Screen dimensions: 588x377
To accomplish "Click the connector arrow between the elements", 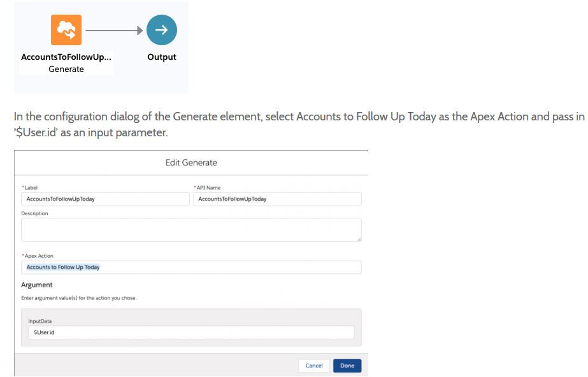I will click(x=113, y=30).
